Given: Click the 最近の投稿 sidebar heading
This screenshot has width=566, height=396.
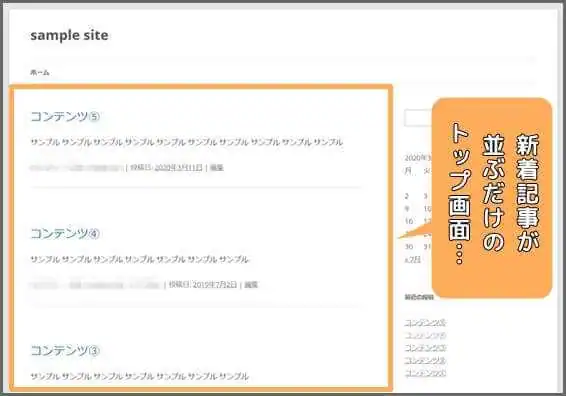Looking at the screenshot, I should 419,297.
